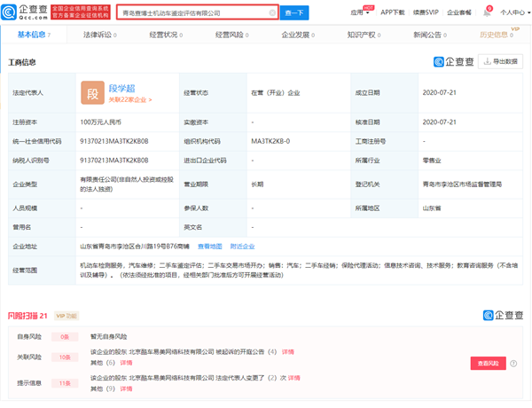Switch to the 新闻公告 tab
This screenshot has width=532, height=408.
coord(430,35)
